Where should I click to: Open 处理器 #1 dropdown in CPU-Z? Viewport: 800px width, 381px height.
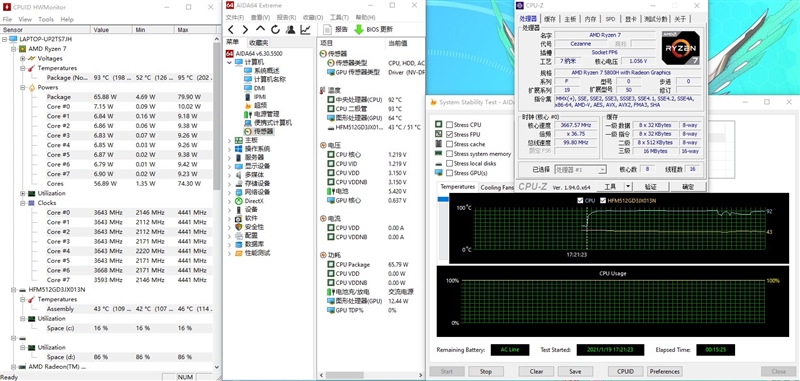581,169
